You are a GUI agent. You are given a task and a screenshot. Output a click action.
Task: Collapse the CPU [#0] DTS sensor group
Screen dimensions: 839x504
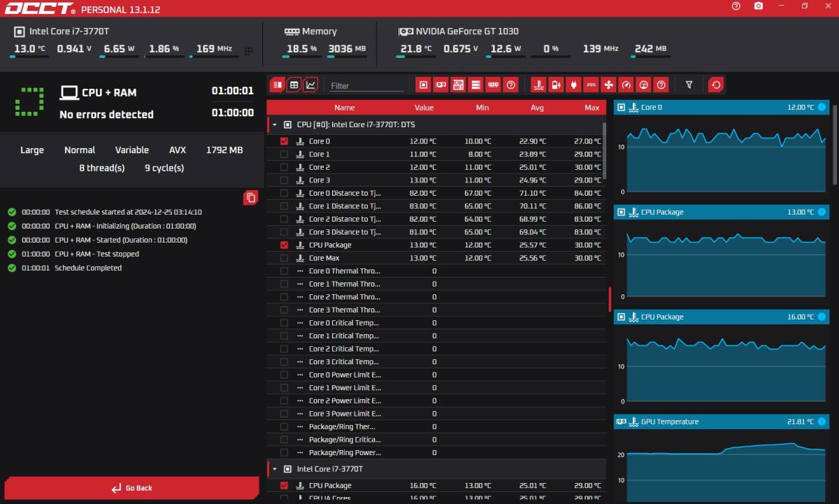click(274, 124)
